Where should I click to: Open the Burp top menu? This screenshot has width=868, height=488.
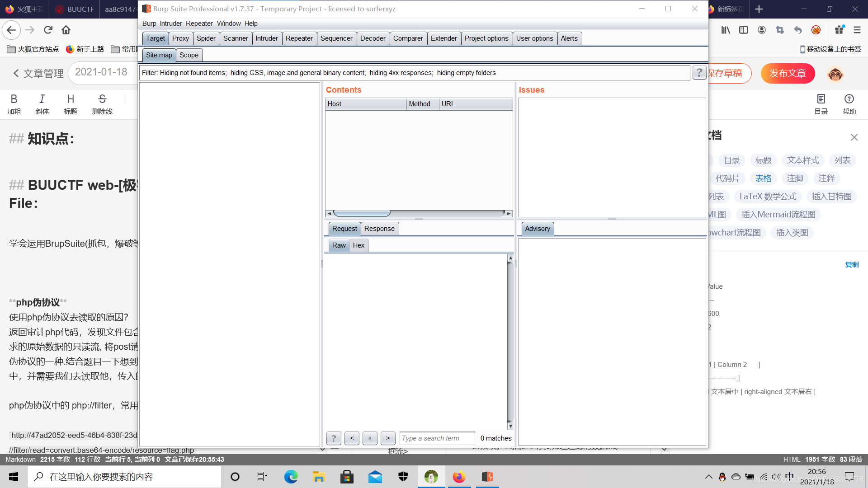point(149,23)
